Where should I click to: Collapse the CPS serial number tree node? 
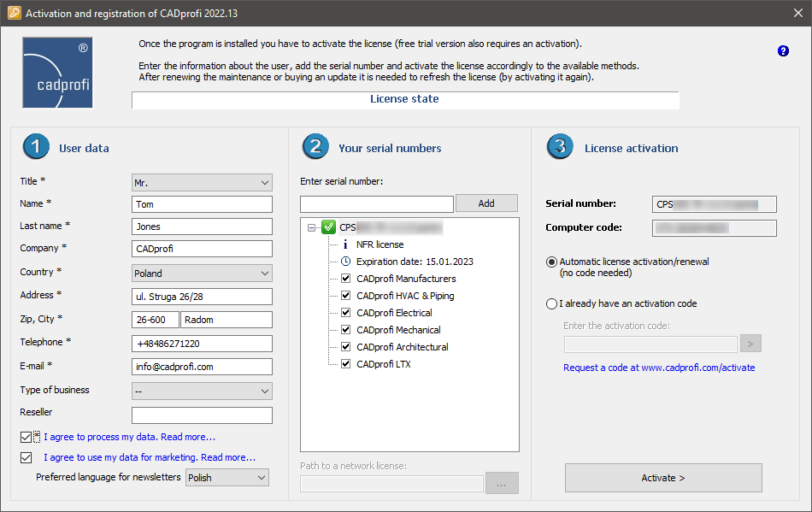pyautogui.click(x=311, y=227)
